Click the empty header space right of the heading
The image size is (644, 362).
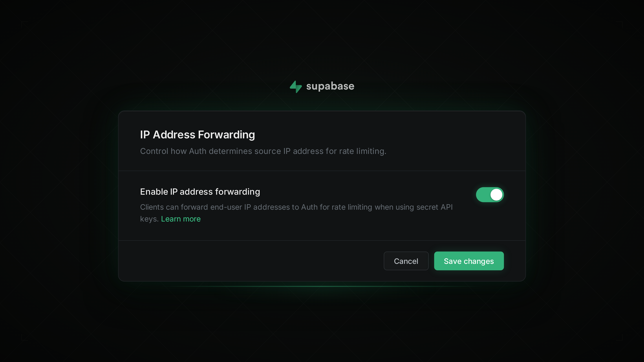pyautogui.click(x=400, y=135)
